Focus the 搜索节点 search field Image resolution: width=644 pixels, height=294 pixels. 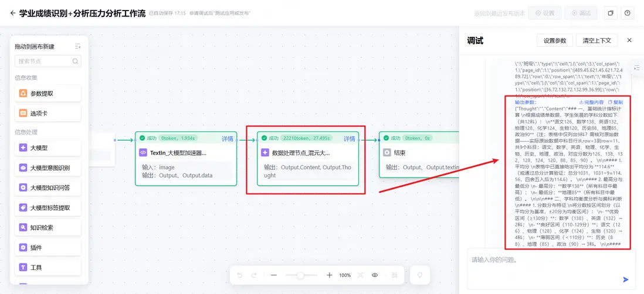[48, 61]
